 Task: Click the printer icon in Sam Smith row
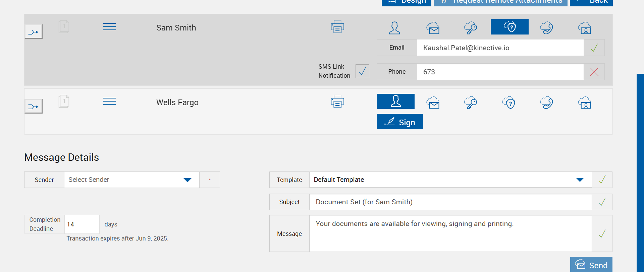click(337, 27)
